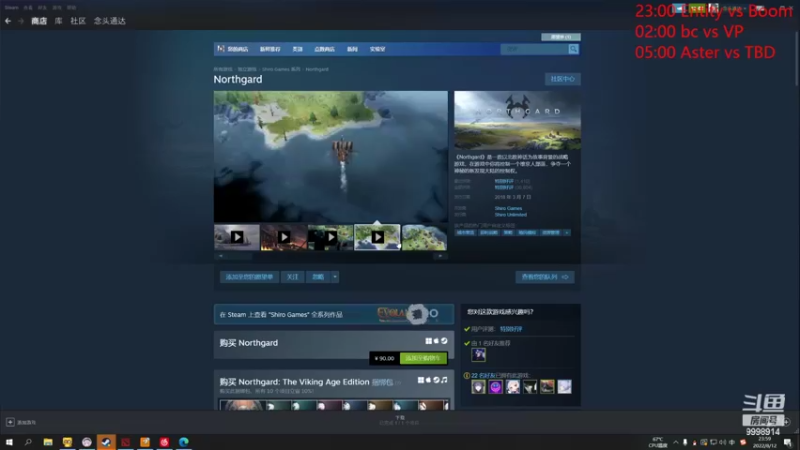Screen dimensions: 800x450
Task: Open File Explorer from taskbar
Action: [48, 442]
